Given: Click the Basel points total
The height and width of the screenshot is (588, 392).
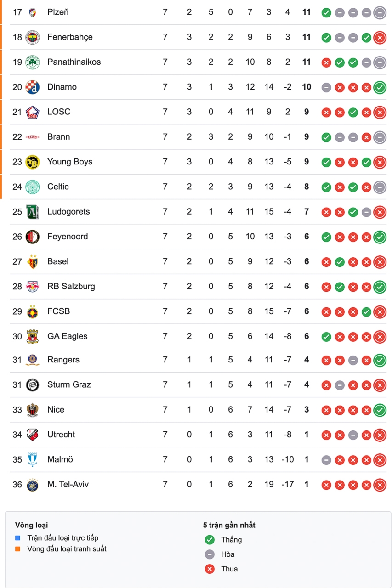Looking at the screenshot, I should [307, 261].
